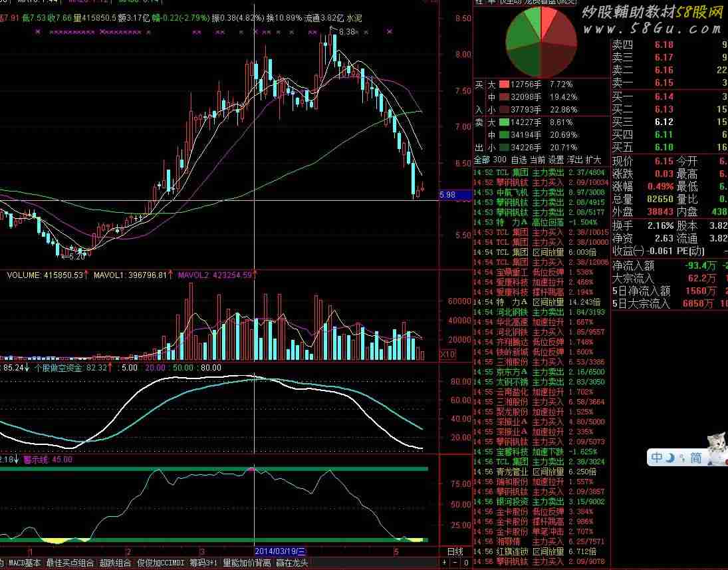Select the 超跌组合 indicator tab
The height and width of the screenshot is (570, 728).
click(115, 563)
